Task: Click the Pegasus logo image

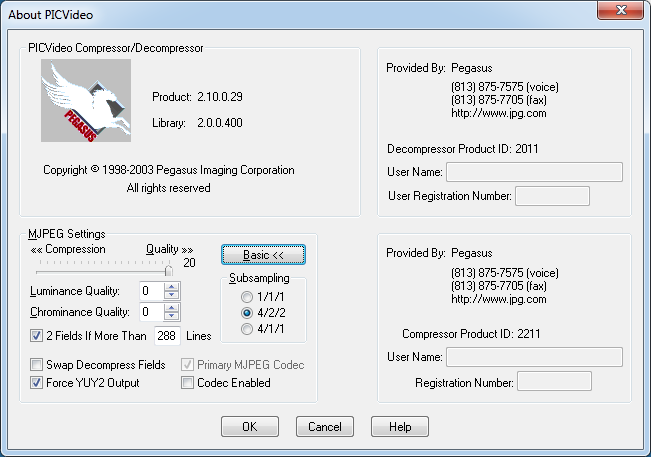Action: click(86, 100)
